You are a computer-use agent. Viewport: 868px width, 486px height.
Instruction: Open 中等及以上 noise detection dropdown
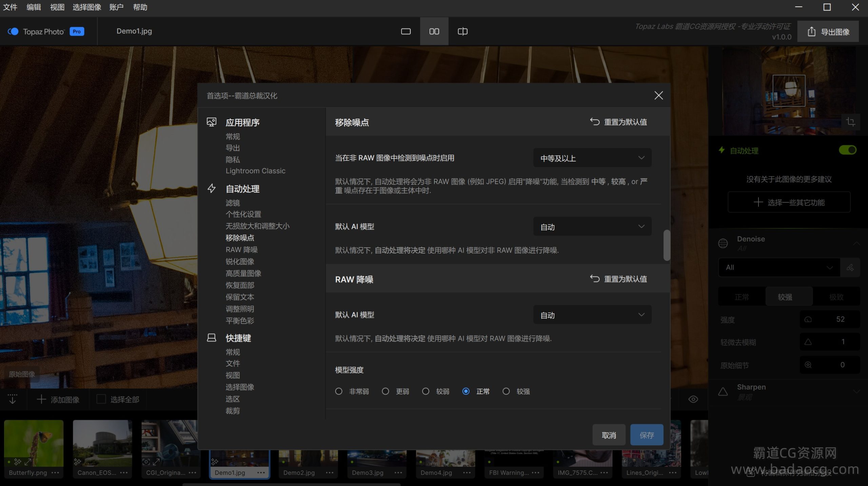tap(592, 158)
